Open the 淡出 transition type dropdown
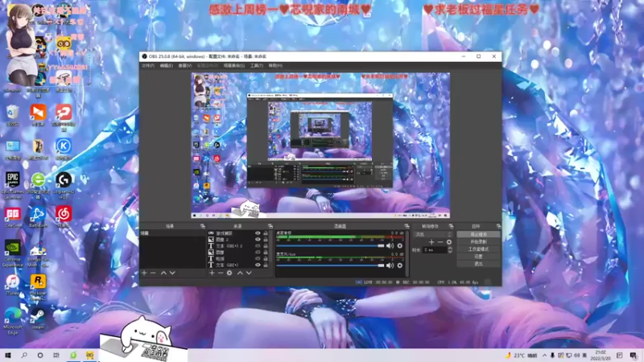 (433, 234)
